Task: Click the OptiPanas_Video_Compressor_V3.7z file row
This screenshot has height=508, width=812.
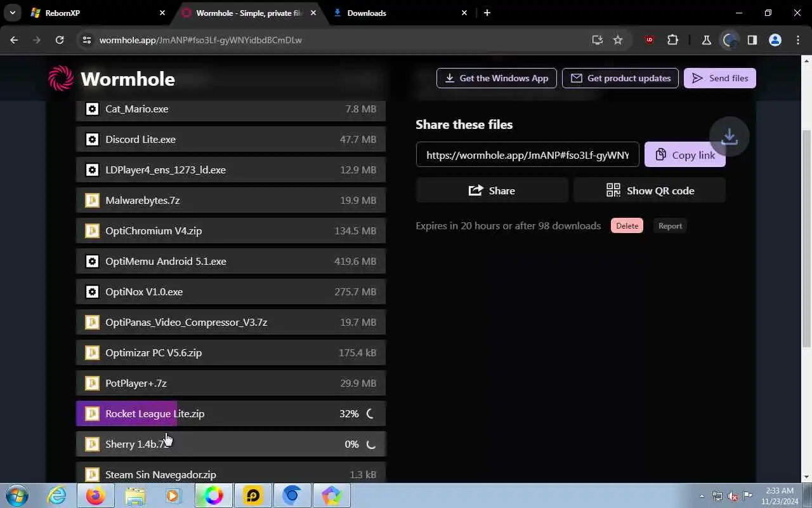Action: point(231,322)
